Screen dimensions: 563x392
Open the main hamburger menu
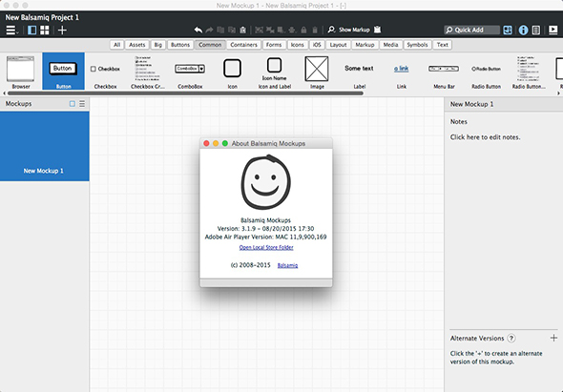[11, 31]
